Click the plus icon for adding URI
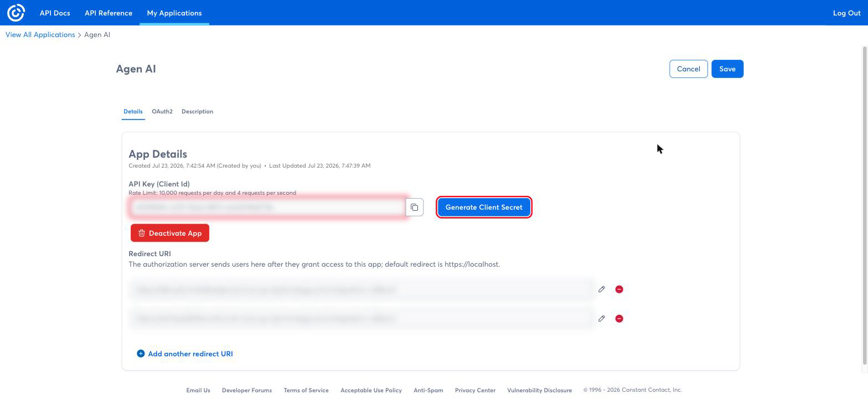Image resolution: width=868 pixels, height=410 pixels. 141,354
